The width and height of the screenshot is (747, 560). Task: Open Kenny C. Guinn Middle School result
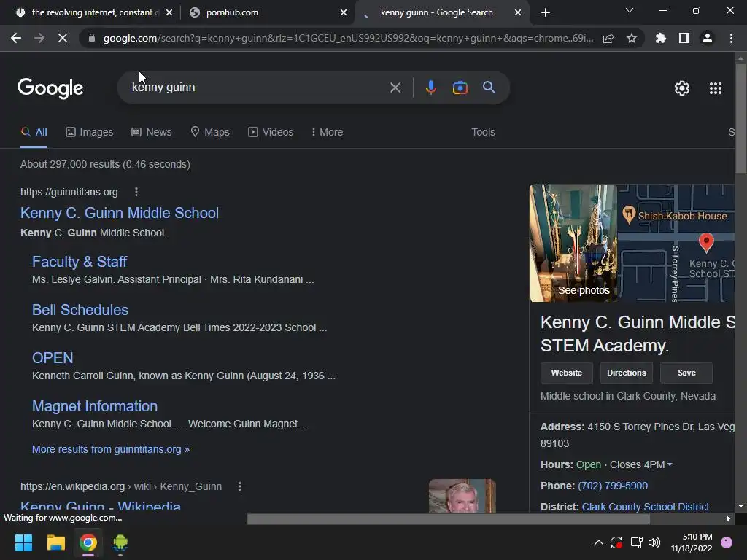coord(120,213)
